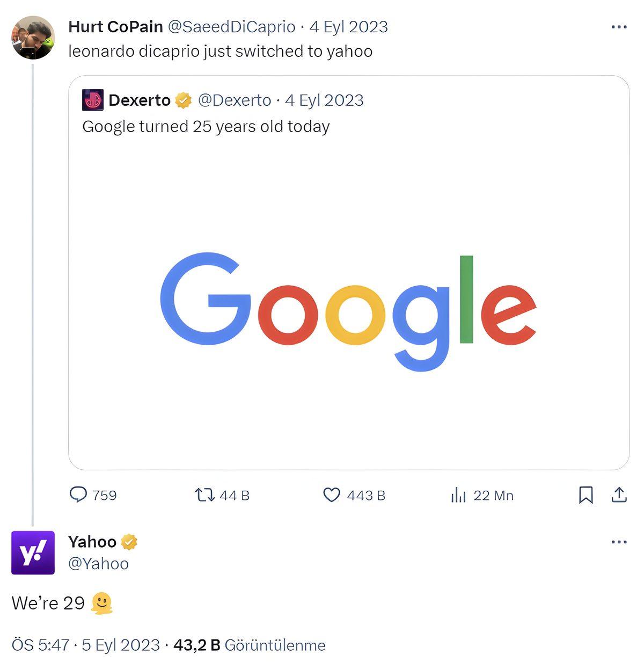Click Dexerto's gold verified badge
Screen dimensions: 644x662
pos(183,100)
